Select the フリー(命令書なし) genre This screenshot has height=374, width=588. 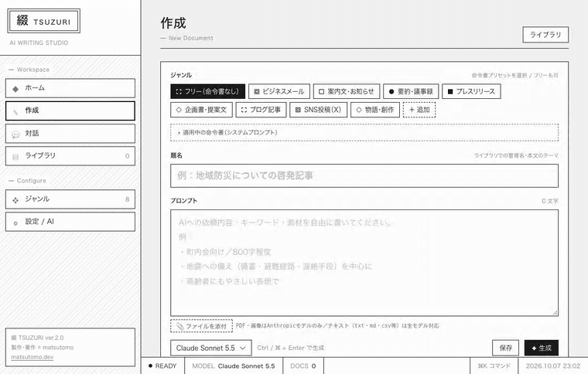[x=208, y=91]
